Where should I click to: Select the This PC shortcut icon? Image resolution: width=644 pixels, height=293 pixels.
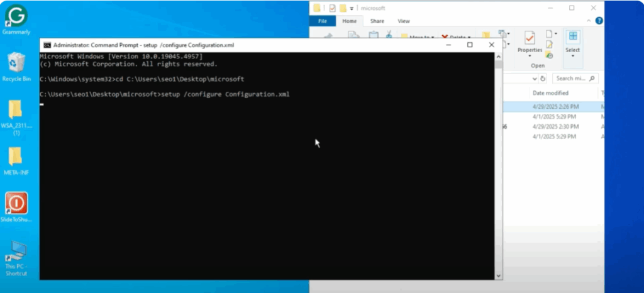[16, 258]
